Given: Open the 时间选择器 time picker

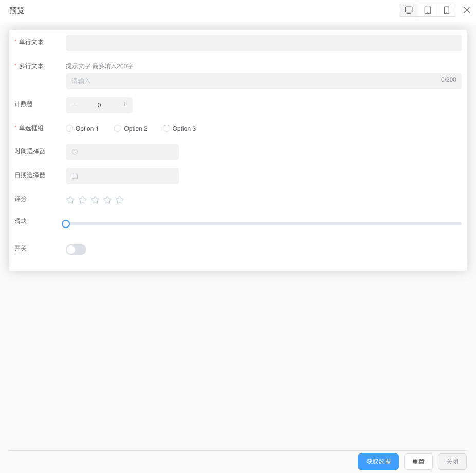Looking at the screenshot, I should coord(122,152).
